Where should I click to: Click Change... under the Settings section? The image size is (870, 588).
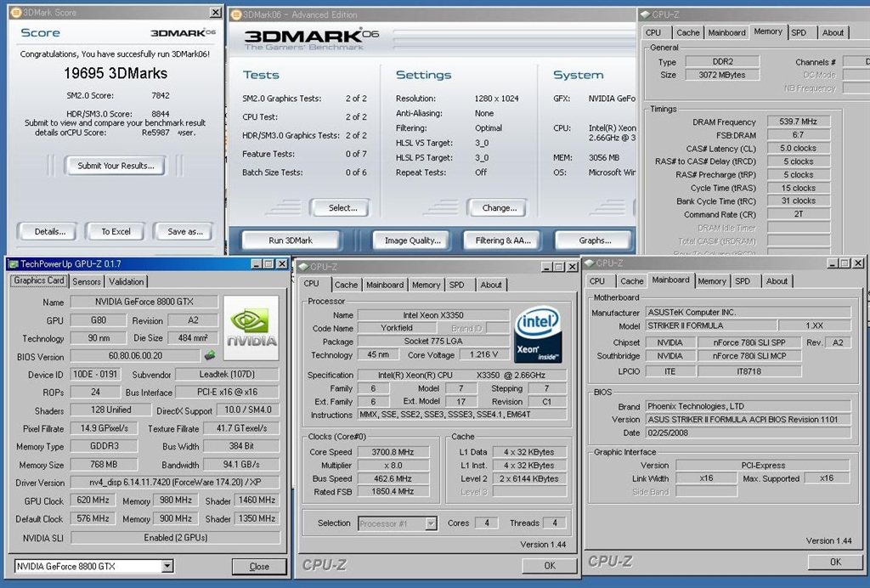[x=499, y=207]
